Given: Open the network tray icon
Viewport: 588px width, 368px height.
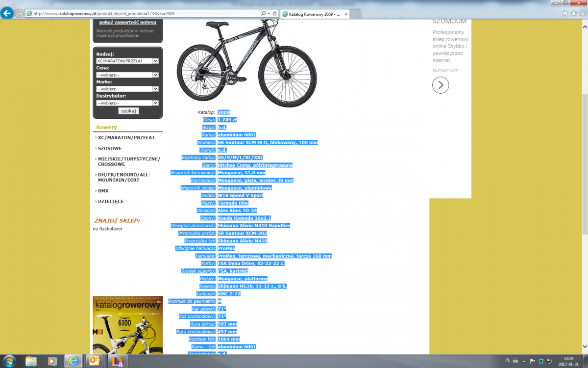Looking at the screenshot, I should click(549, 361).
